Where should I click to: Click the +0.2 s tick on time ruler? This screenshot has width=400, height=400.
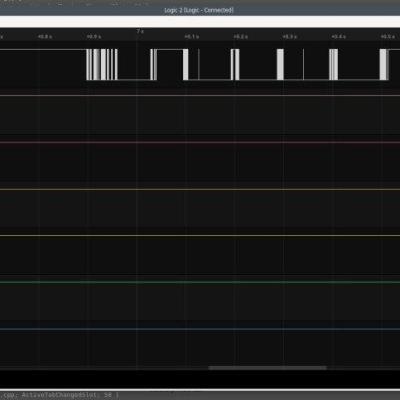pyautogui.click(x=241, y=37)
